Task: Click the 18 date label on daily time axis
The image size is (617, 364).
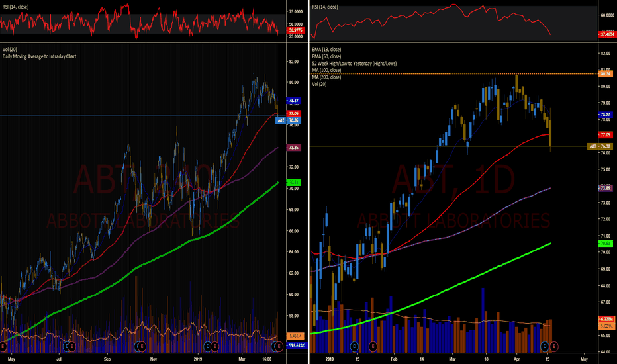Action: [487, 359]
